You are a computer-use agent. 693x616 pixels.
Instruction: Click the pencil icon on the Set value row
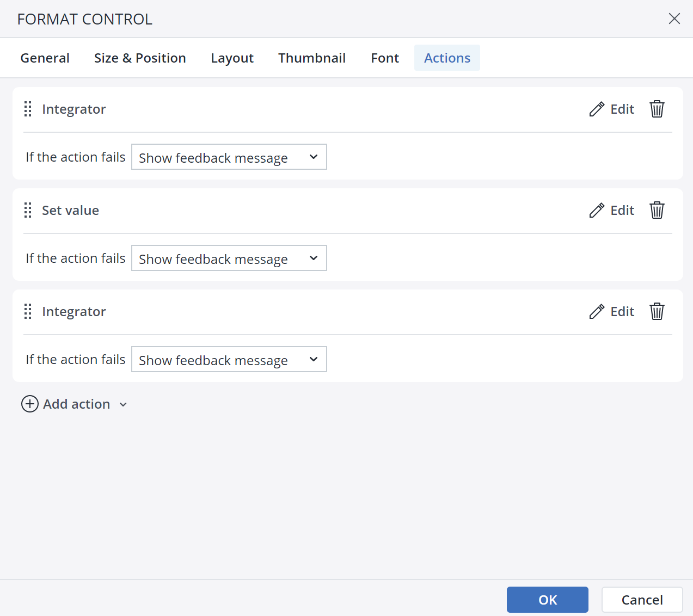pos(597,210)
